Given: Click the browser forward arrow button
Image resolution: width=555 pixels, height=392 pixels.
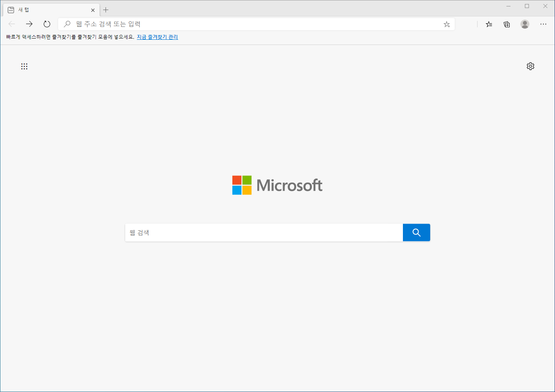Looking at the screenshot, I should (29, 24).
